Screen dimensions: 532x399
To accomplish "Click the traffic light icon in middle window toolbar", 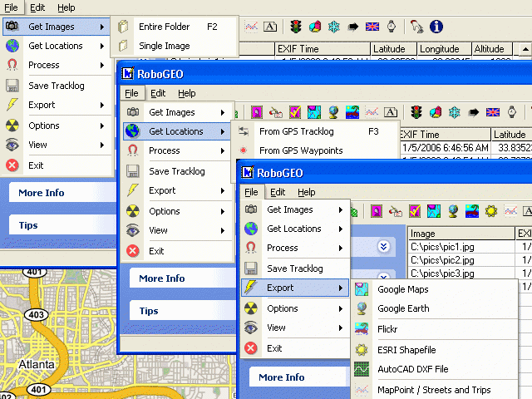I will 416,112.
